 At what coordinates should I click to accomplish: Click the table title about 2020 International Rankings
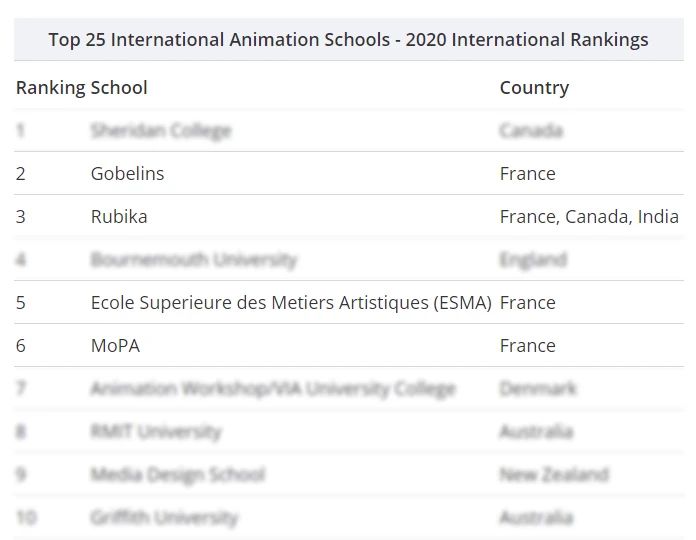[x=348, y=39]
